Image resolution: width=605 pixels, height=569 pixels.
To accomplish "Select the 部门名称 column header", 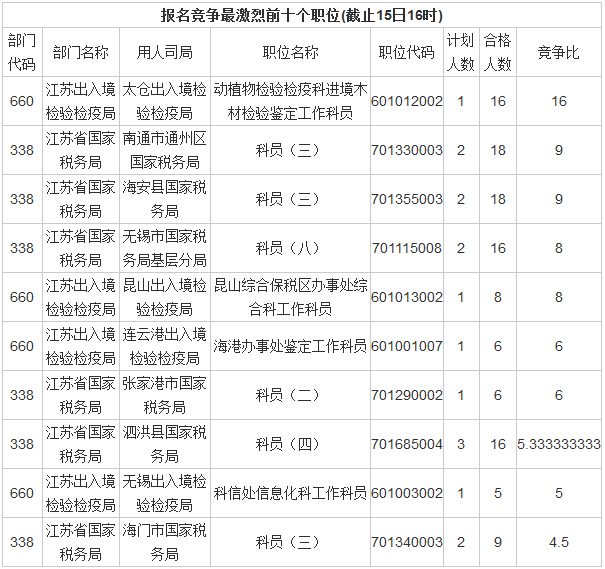I will pos(81,52).
